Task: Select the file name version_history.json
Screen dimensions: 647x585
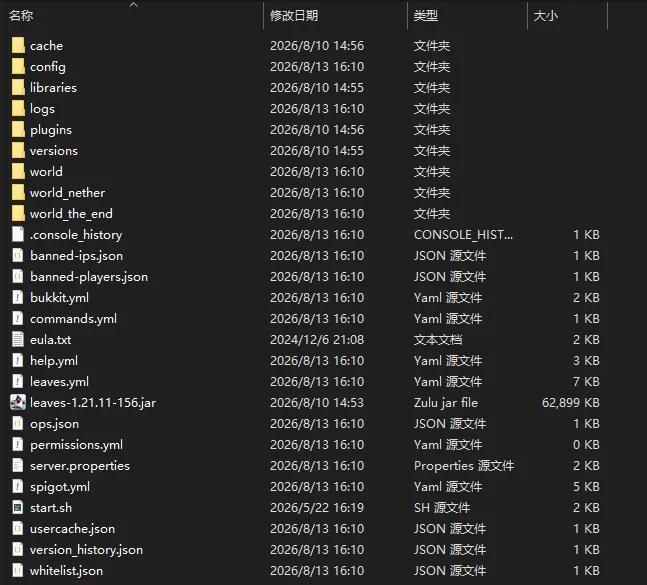Action: pyautogui.click(x=86, y=550)
